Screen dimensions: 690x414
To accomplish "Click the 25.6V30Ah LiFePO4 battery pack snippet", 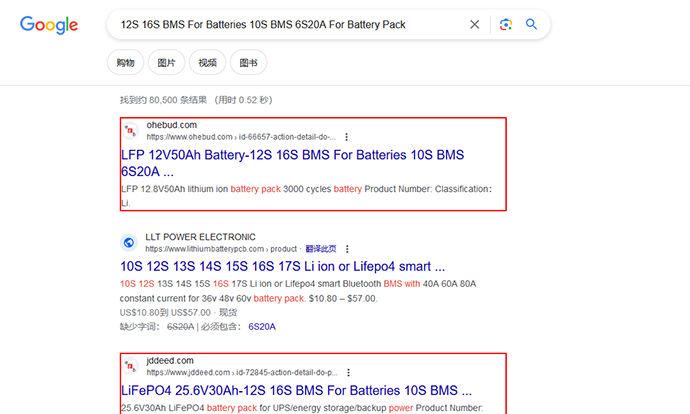I will 302,408.
